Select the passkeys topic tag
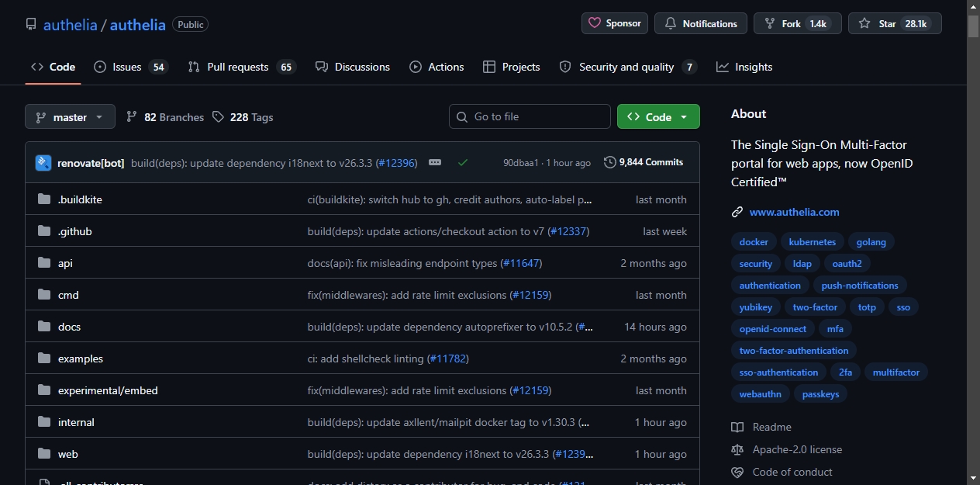 click(821, 394)
